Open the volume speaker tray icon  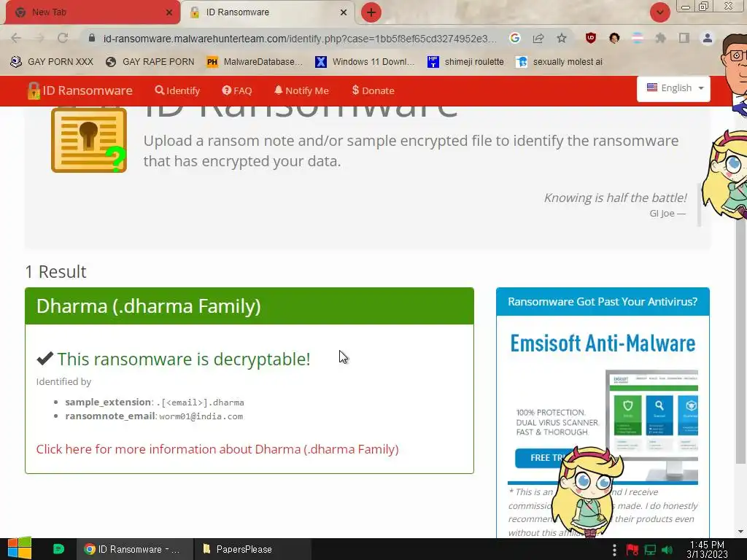(x=667, y=550)
